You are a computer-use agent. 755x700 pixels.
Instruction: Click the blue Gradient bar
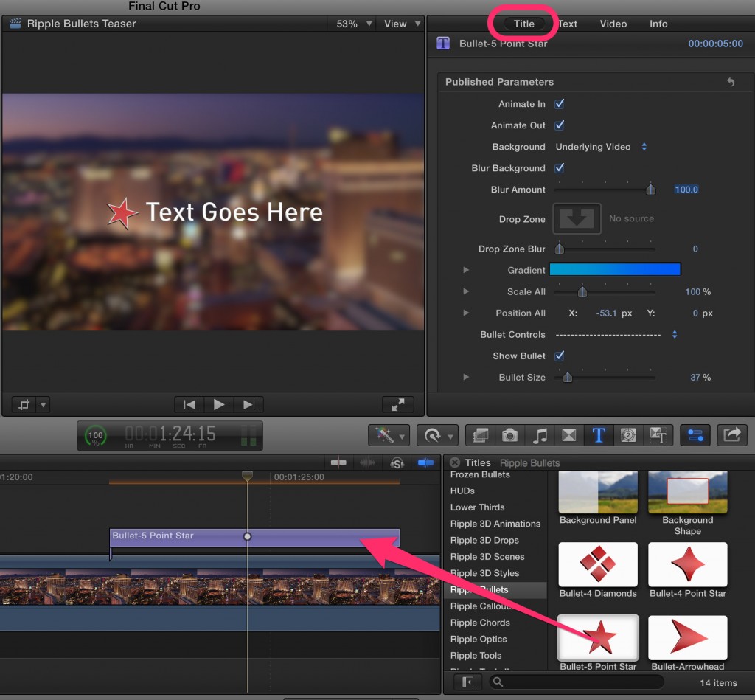tap(615, 270)
